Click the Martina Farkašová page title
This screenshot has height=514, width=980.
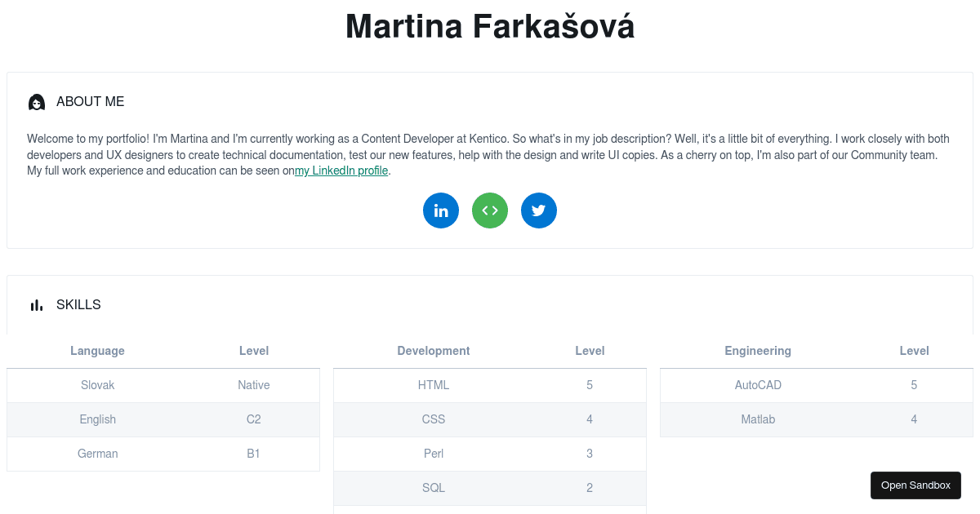490,26
